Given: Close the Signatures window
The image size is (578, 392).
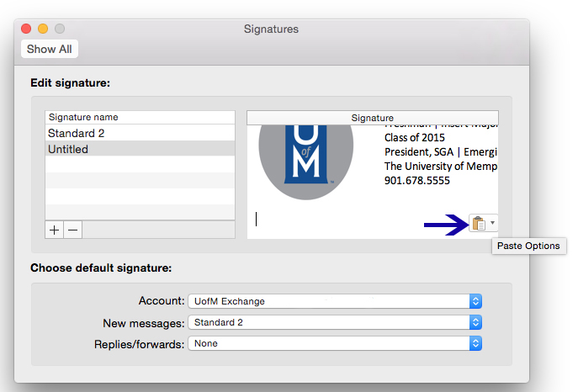Looking at the screenshot, I should (27, 29).
